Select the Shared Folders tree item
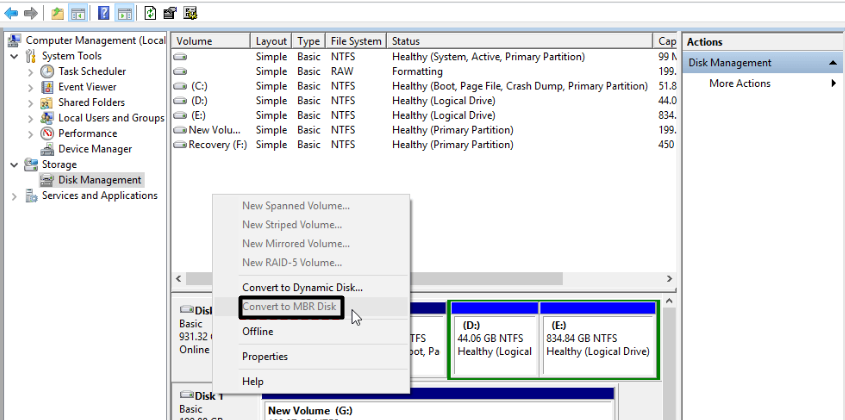The width and height of the screenshot is (845, 420). coord(91,103)
